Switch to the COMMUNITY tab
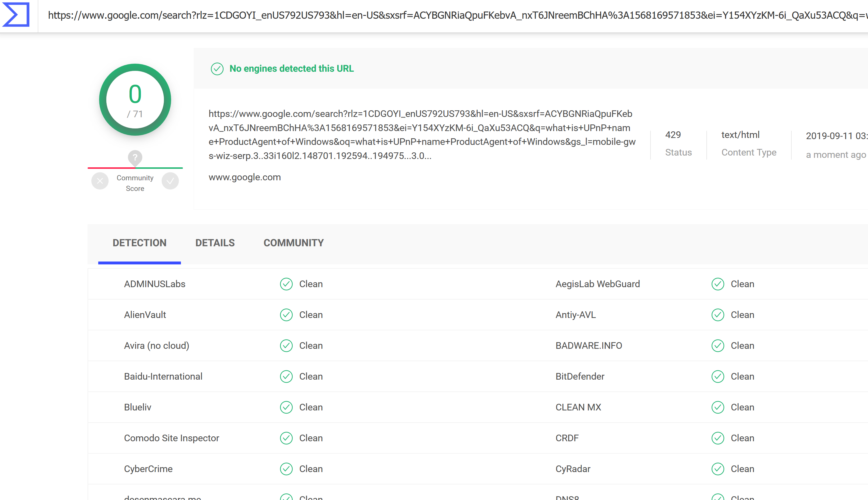Screen dimensions: 868x500 [x=294, y=243]
